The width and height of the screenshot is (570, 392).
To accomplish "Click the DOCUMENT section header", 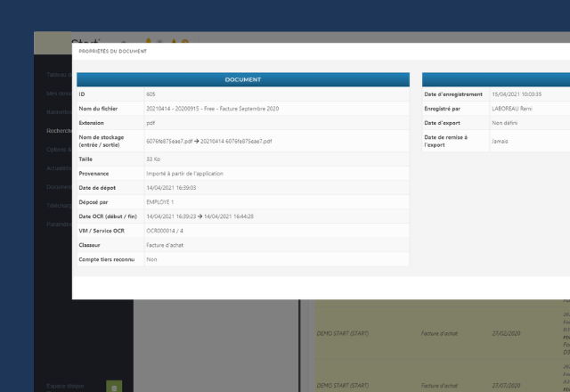I will (243, 79).
